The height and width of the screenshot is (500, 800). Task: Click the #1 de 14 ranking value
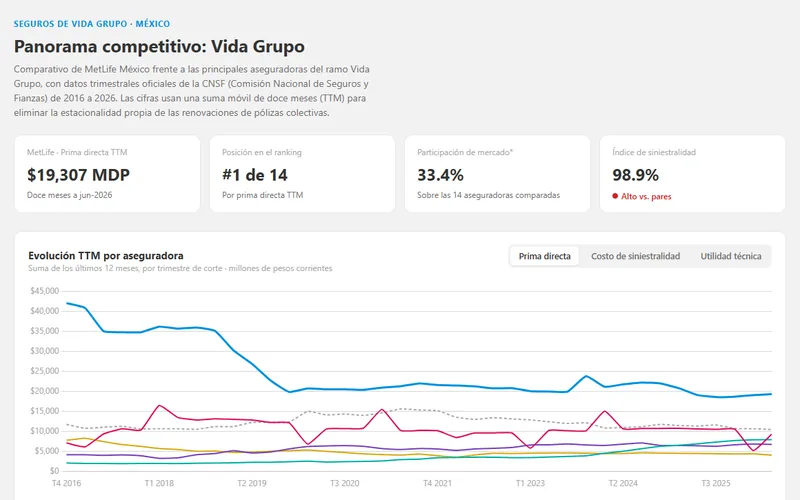pos(255,175)
